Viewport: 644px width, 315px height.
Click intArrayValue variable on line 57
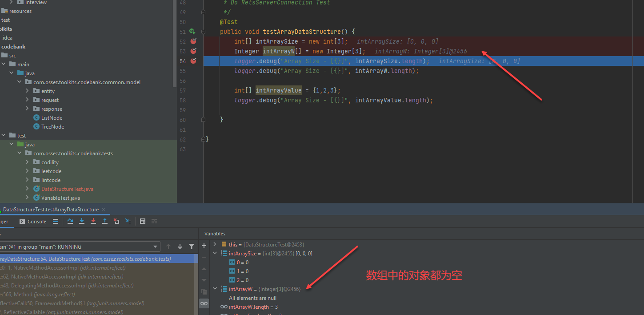[x=278, y=90]
